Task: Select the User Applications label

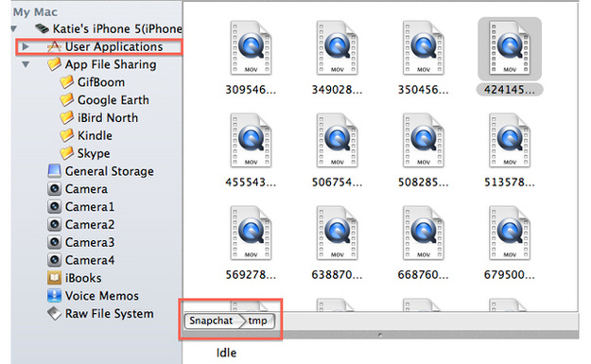Action: pyautogui.click(x=113, y=46)
